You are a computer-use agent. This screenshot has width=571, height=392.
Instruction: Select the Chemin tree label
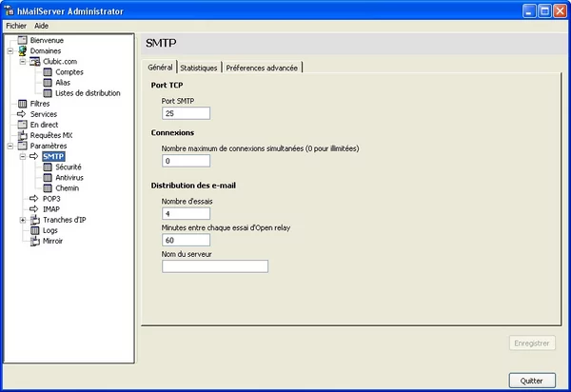pos(67,188)
